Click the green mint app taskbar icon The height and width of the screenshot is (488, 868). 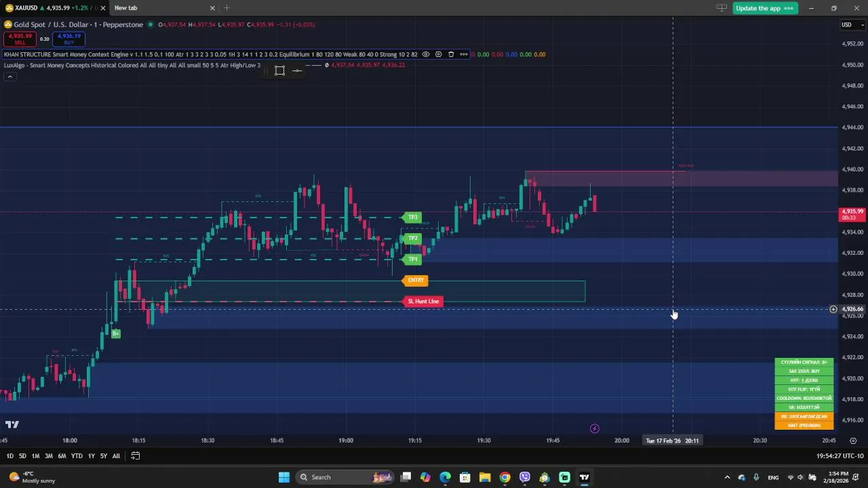point(564,477)
